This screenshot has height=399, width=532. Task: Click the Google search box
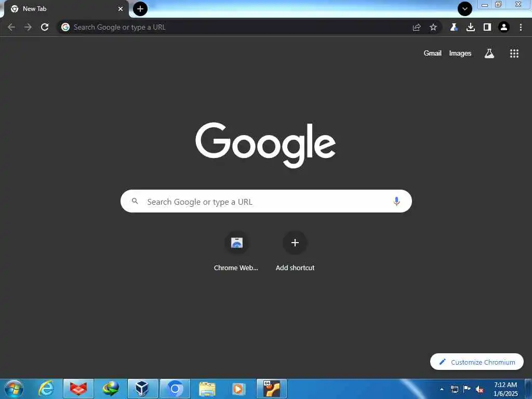(x=266, y=201)
